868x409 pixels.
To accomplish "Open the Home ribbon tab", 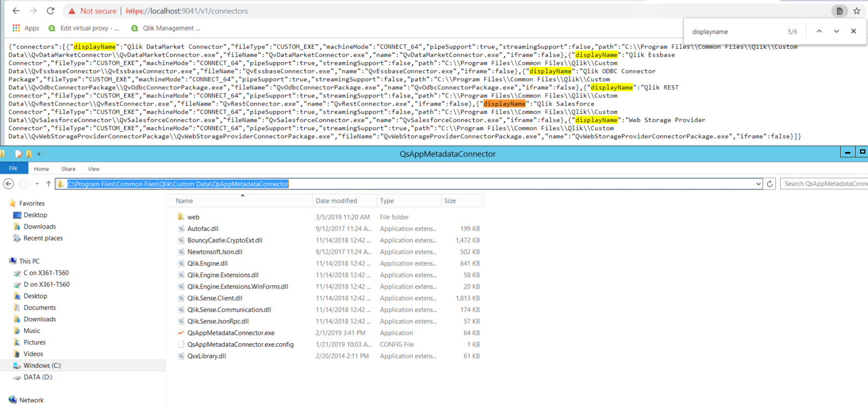I will 41,169.
